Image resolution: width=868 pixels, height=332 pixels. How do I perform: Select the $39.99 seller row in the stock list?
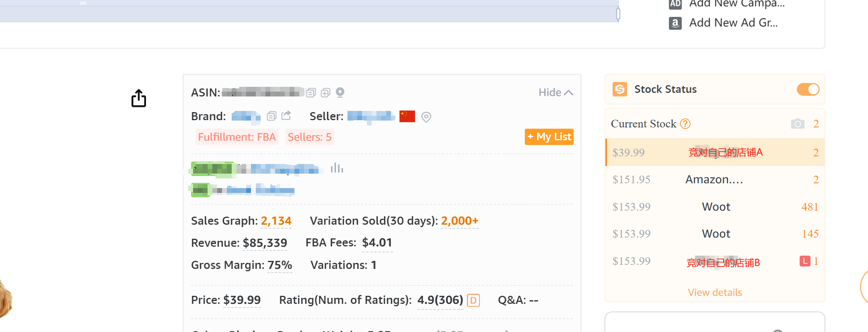715,152
